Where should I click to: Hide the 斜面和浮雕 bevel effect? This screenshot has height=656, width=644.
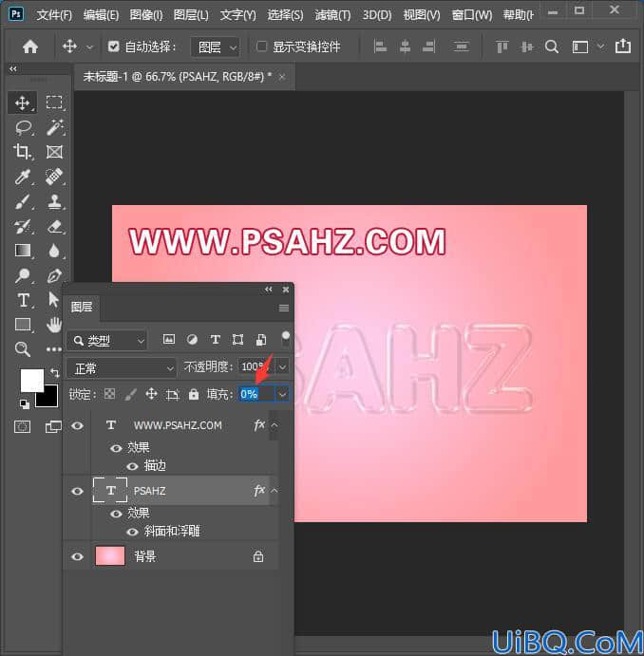pos(132,532)
